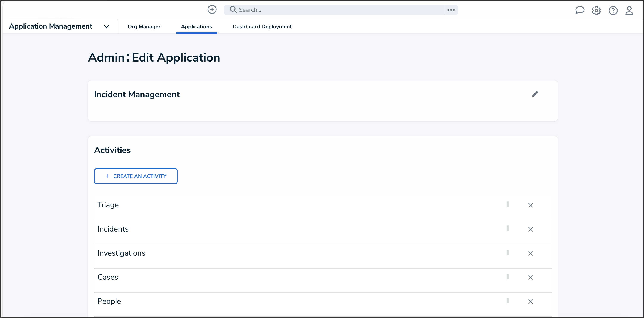Edit the Incident Management application name
The height and width of the screenshot is (318, 644).
point(535,94)
